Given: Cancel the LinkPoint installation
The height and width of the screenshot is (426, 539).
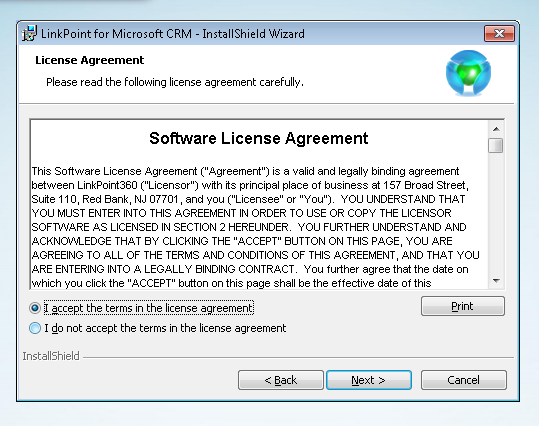Looking at the screenshot, I should coord(464,380).
